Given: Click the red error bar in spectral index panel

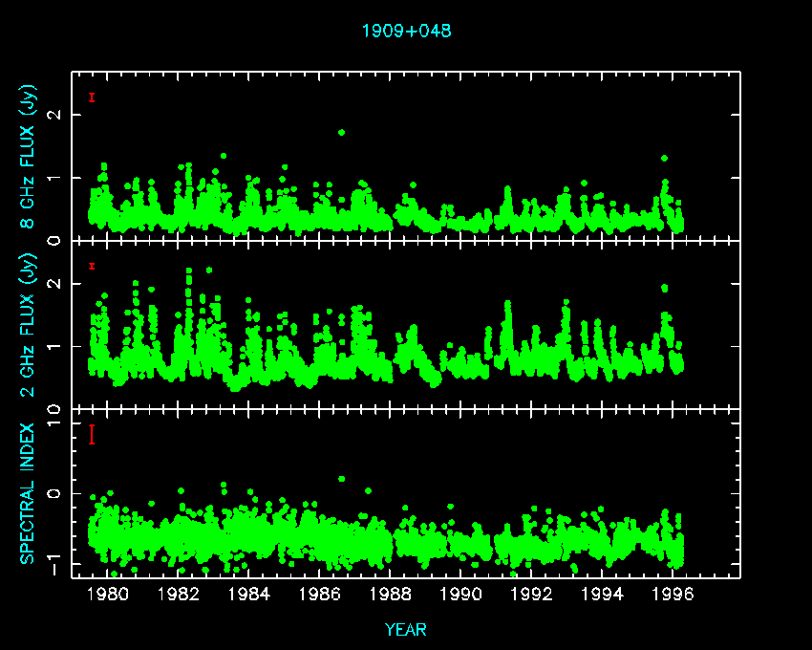Looking at the screenshot, I should point(91,434).
